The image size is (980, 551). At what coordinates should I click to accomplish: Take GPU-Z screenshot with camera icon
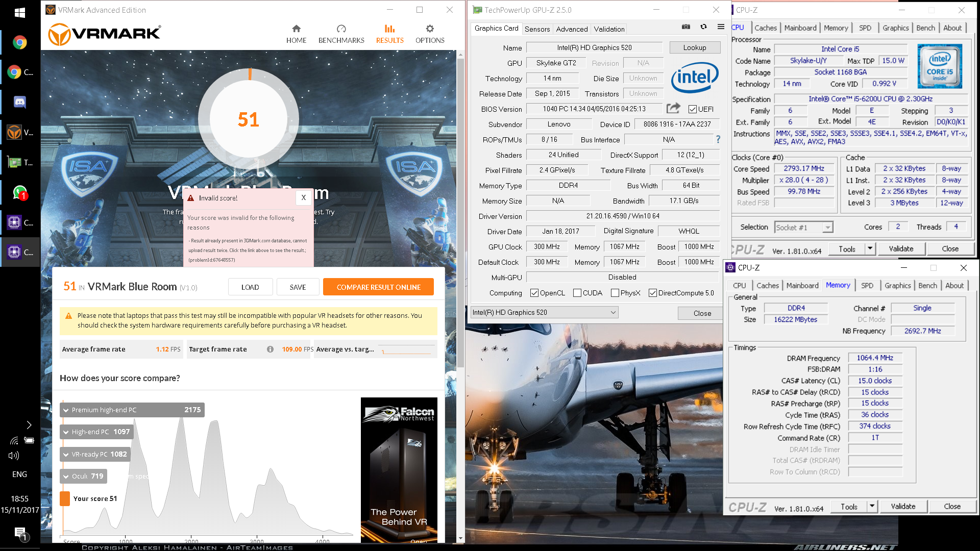coord(686,27)
